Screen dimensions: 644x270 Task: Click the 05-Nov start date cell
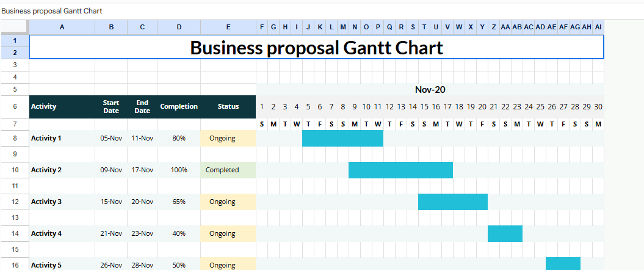click(x=111, y=138)
